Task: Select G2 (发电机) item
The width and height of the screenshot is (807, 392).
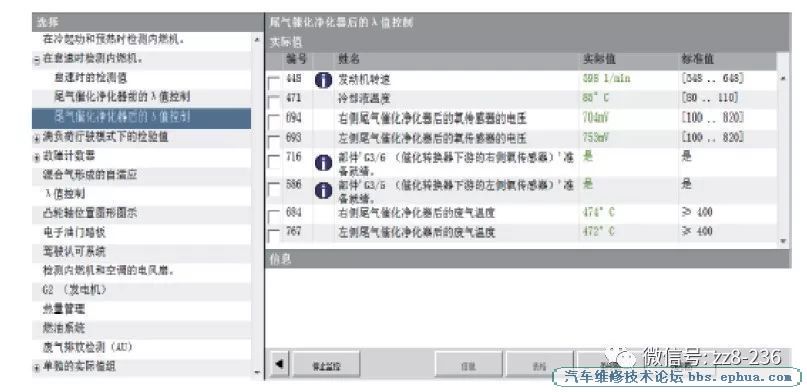Action: [76, 290]
